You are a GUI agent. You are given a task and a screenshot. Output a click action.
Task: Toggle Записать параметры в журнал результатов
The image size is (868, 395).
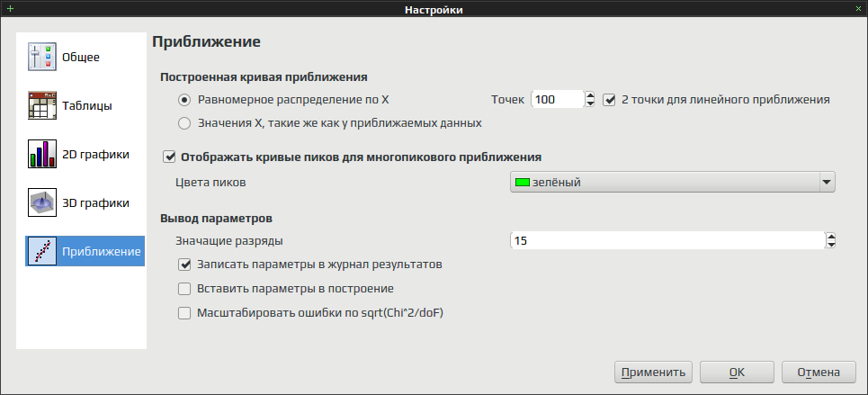pyautogui.click(x=183, y=265)
